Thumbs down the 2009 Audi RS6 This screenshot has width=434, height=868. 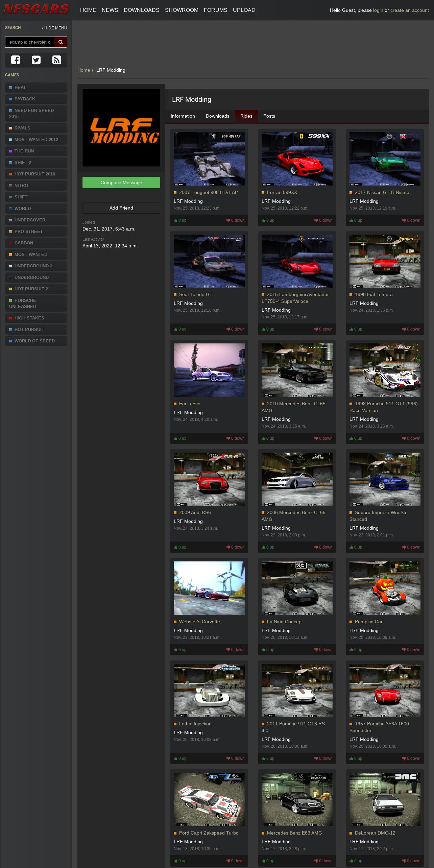236,547
